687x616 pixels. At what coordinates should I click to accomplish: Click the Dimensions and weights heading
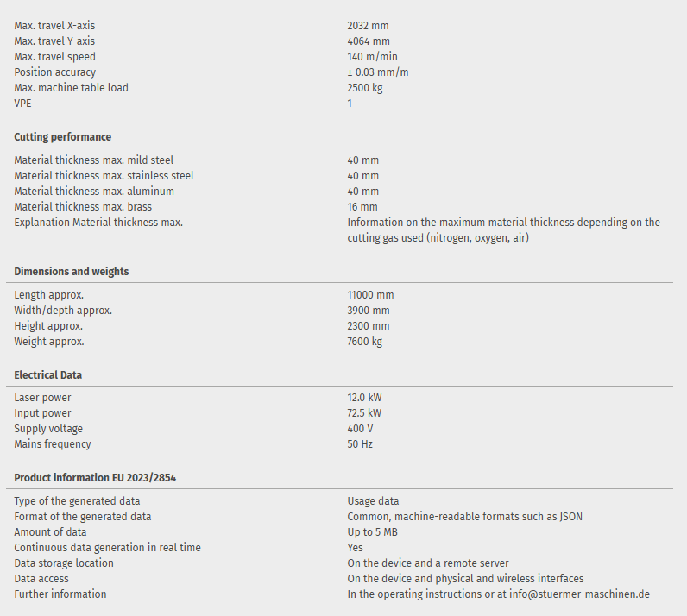pyautogui.click(x=71, y=272)
